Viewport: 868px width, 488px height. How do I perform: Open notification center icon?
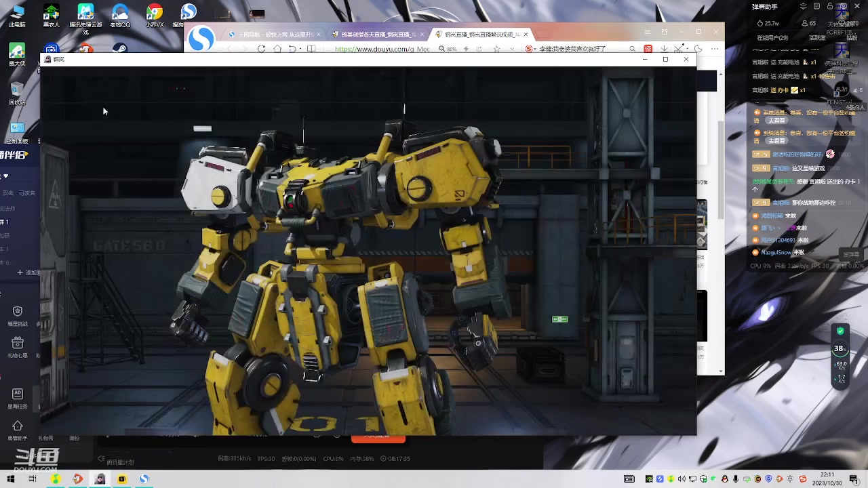(x=854, y=479)
